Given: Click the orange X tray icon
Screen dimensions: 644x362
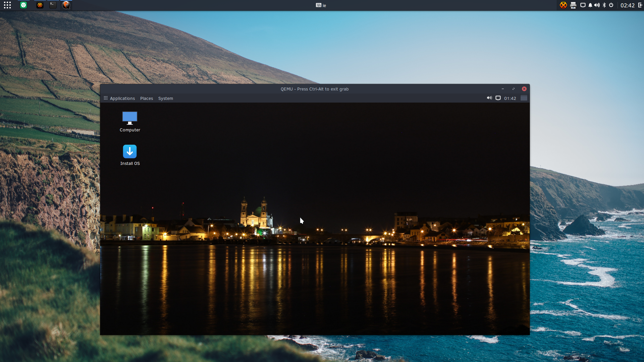Looking at the screenshot, I should click(563, 5).
